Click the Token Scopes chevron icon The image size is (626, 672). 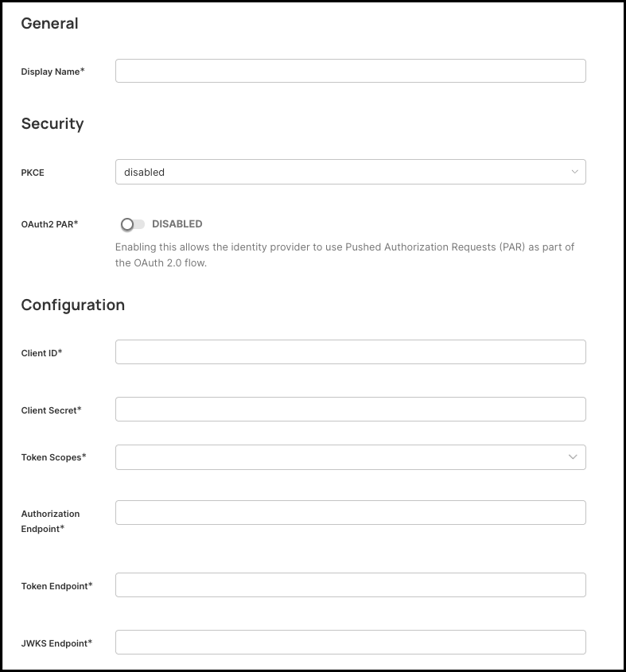tap(573, 457)
